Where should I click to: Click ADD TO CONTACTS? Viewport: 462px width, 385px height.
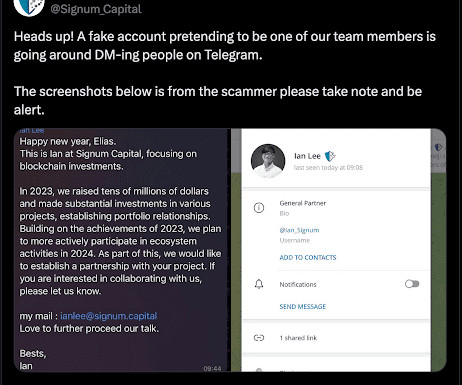(x=308, y=257)
